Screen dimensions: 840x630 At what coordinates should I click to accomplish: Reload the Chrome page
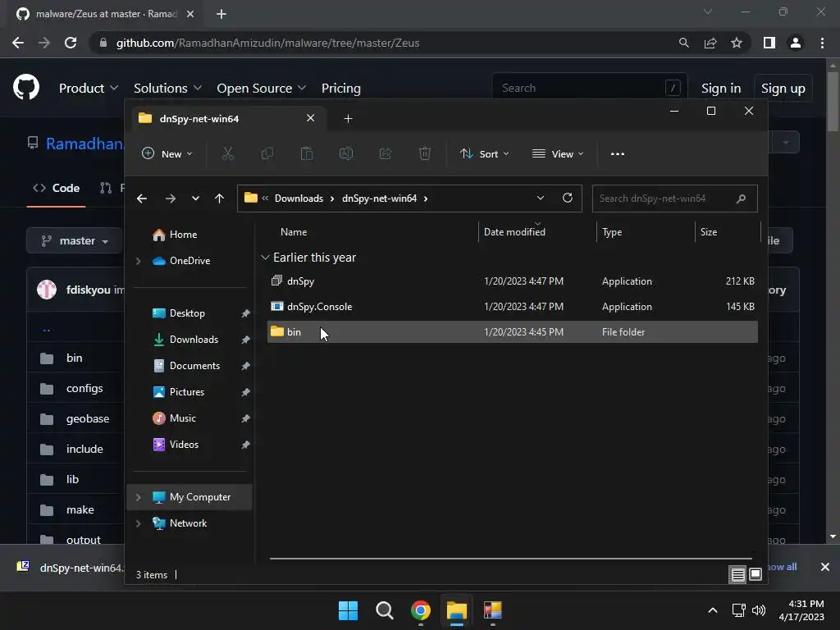click(71, 43)
